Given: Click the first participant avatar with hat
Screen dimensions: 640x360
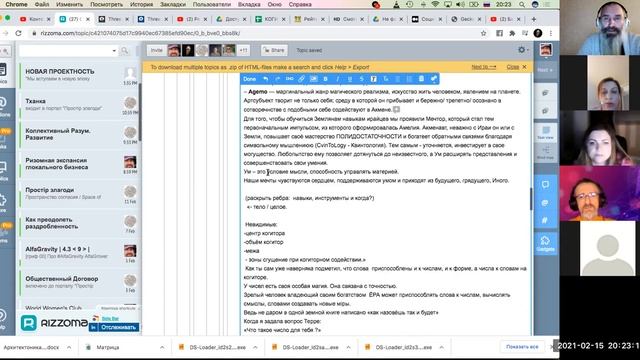Looking at the screenshot, I should click(x=174, y=50).
